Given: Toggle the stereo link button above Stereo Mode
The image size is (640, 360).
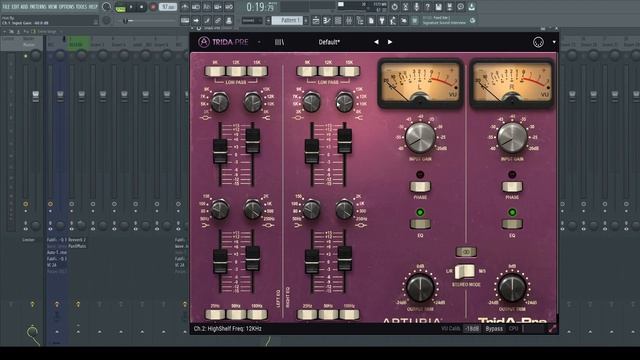Looking at the screenshot, I should 466,252.
